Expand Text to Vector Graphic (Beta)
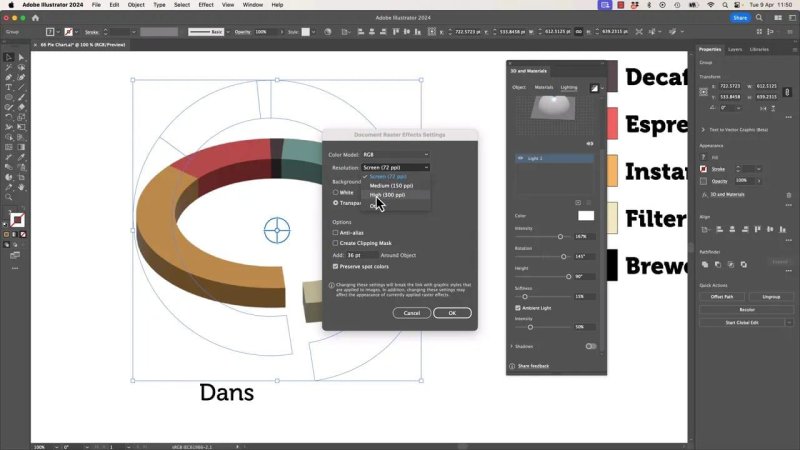 point(703,130)
